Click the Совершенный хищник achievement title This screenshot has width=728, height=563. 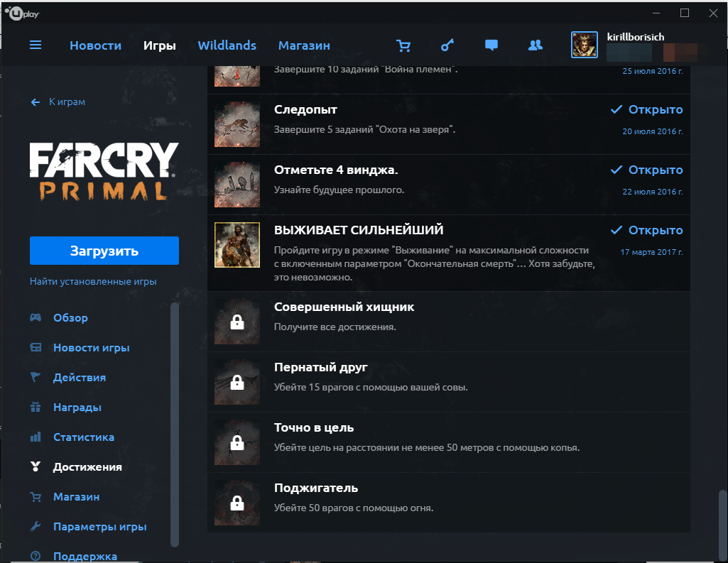tap(344, 307)
